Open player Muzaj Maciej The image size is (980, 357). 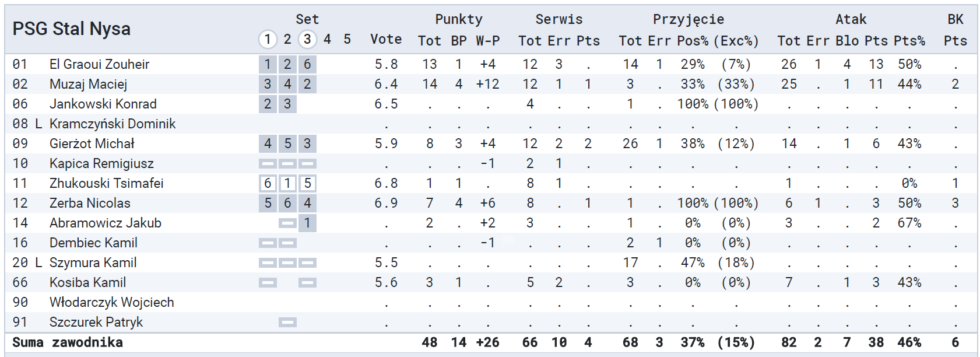88,84
